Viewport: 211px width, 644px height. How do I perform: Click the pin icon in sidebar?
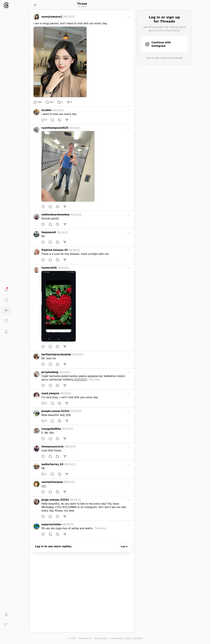click(x=6, y=615)
